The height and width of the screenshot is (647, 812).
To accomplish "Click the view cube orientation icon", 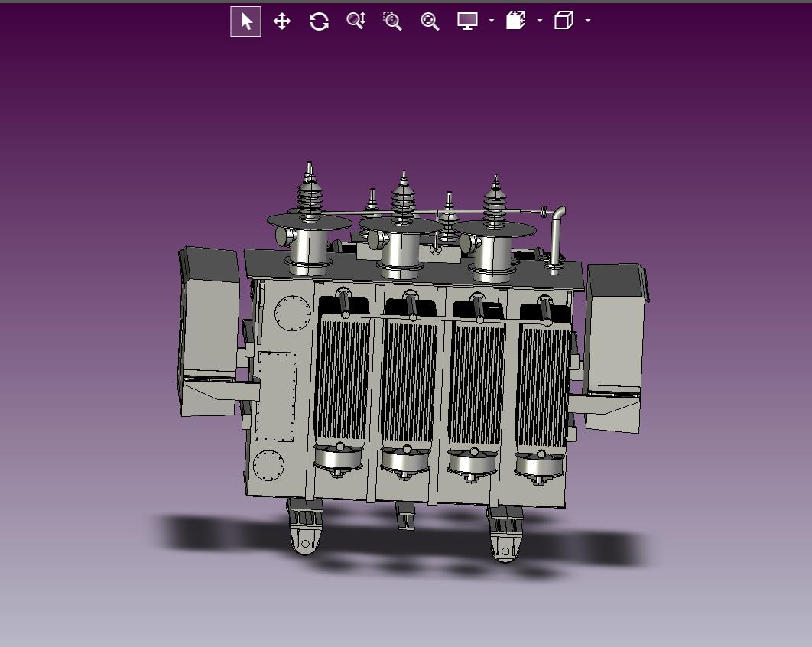I will coord(564,21).
